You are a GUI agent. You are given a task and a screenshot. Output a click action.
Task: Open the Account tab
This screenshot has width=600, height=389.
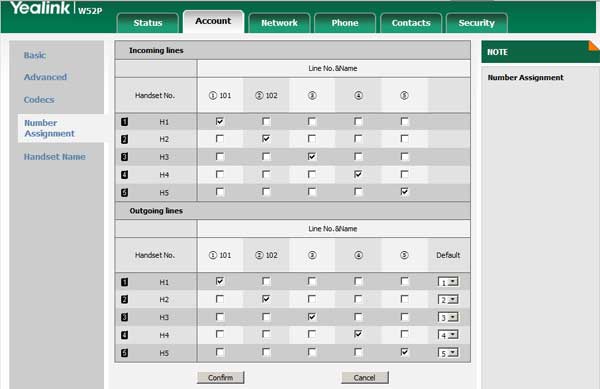point(213,21)
